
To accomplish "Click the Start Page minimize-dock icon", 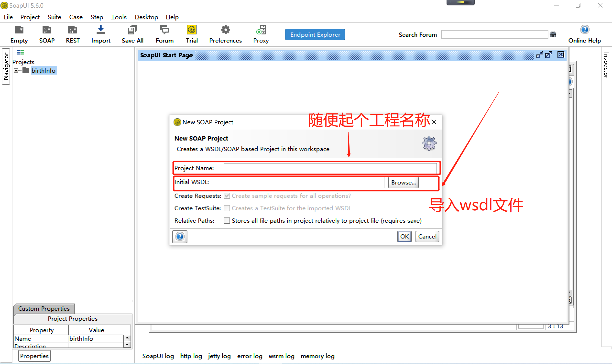I will [539, 55].
